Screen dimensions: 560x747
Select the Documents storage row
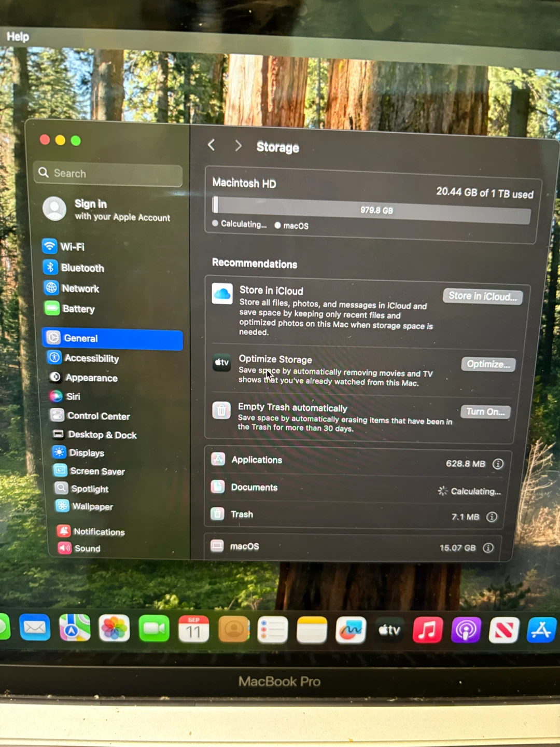[x=356, y=488]
